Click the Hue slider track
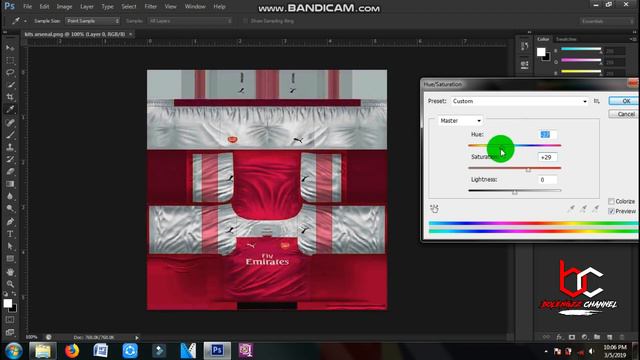Image resolution: width=640 pixels, height=360 pixels. tap(514, 145)
